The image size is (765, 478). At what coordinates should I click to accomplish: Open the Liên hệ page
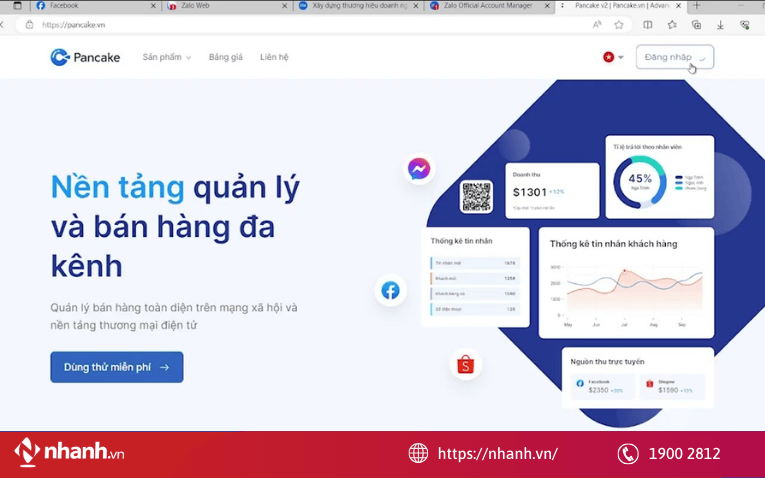[x=274, y=57]
